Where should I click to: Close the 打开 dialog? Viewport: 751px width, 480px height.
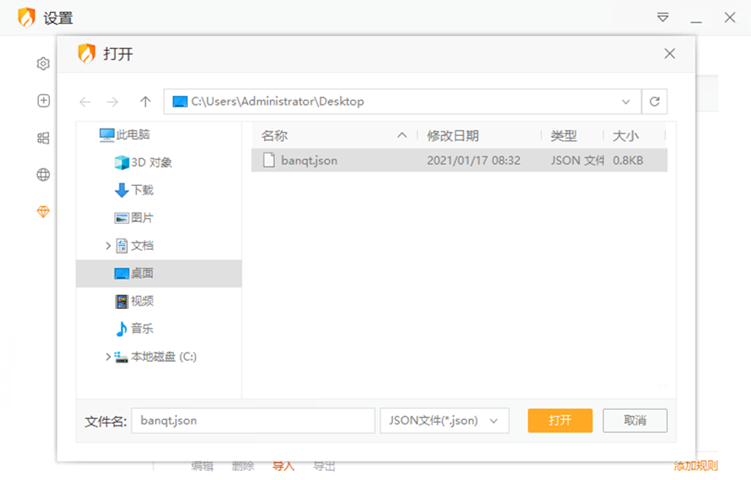point(670,54)
